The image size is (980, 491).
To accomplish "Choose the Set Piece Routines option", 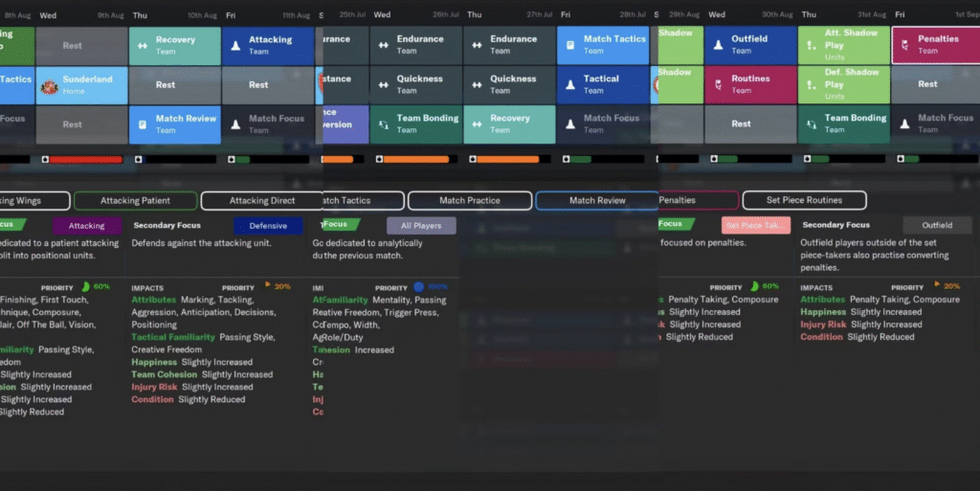I will (804, 201).
